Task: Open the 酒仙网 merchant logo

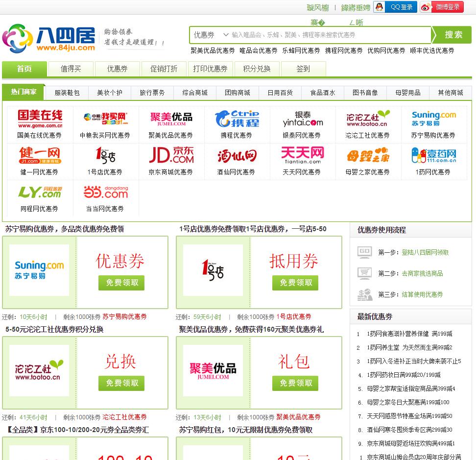Action: [237, 156]
